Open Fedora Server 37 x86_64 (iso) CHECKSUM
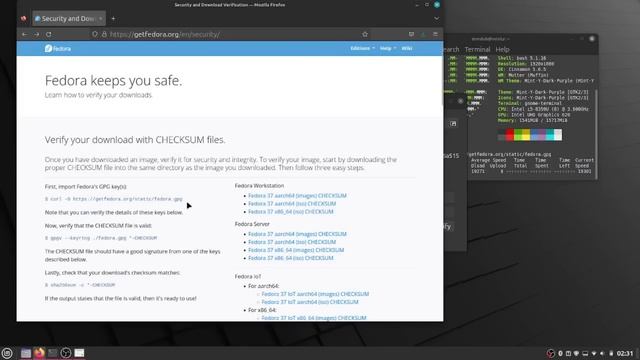Image resolution: width=640 pixels, height=360 pixels. [291, 258]
